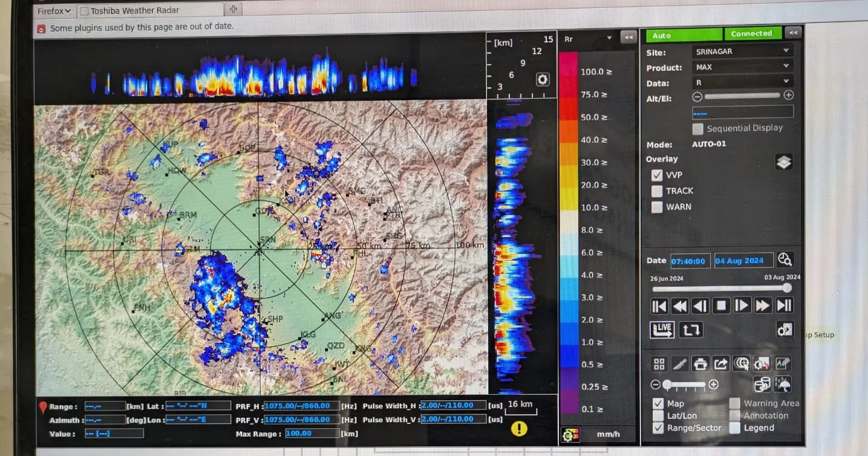The height and width of the screenshot is (456, 868).
Task: Toggle the VVP overlay checkbox
Action: (657, 175)
